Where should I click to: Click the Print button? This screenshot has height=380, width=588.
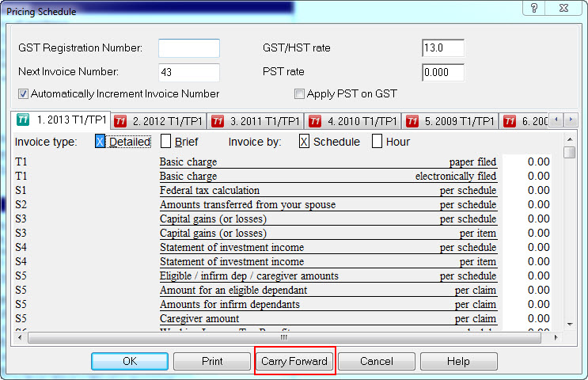[x=212, y=361]
